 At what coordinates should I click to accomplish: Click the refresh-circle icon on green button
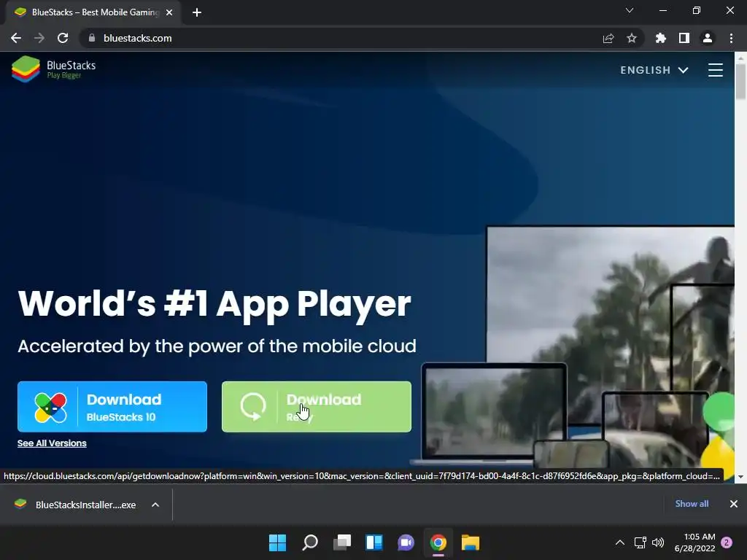[x=252, y=407]
